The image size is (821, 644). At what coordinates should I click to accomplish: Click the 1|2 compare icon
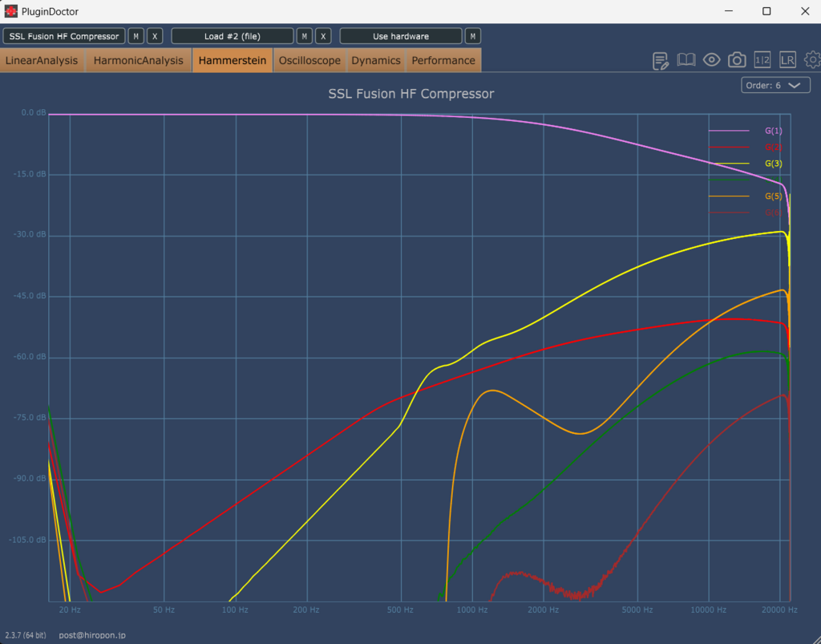(x=762, y=60)
